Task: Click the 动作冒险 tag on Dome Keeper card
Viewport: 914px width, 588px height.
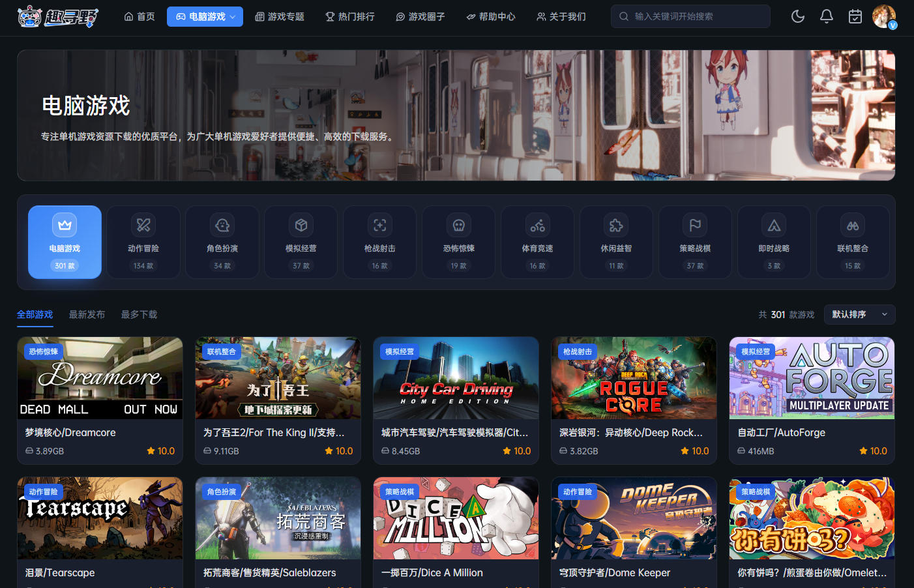Action: (578, 492)
